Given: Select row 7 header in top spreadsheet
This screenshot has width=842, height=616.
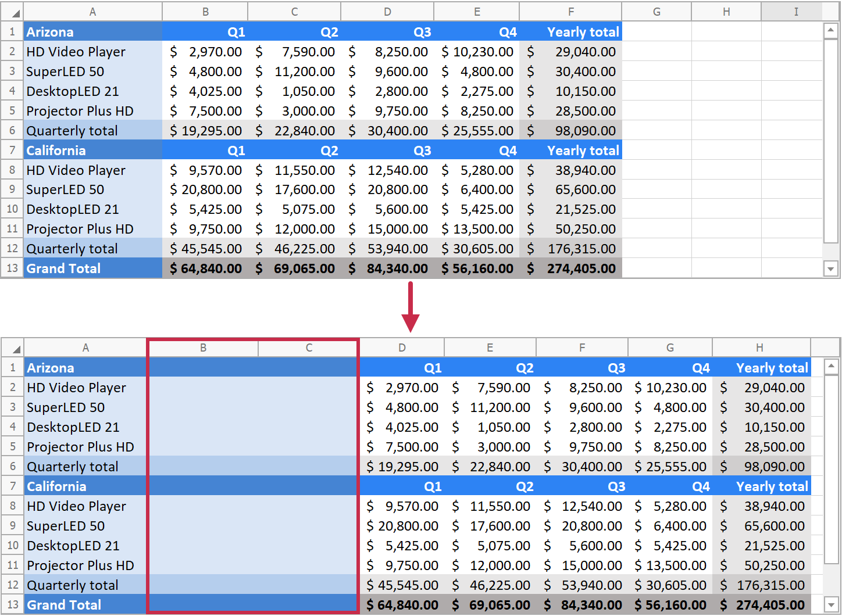Looking at the screenshot, I should 12,151.
